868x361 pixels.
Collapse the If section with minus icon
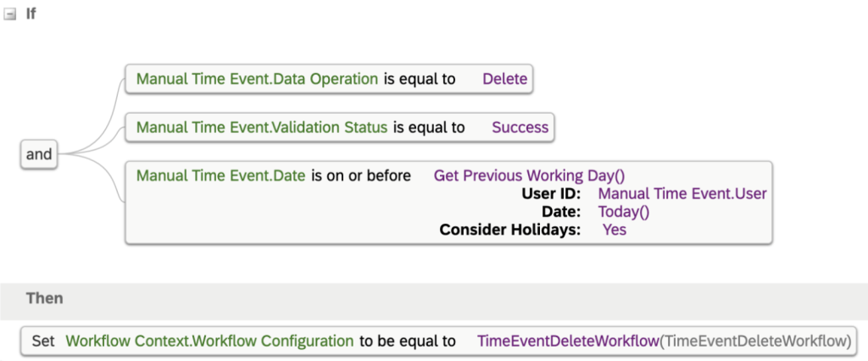pyautogui.click(x=10, y=15)
